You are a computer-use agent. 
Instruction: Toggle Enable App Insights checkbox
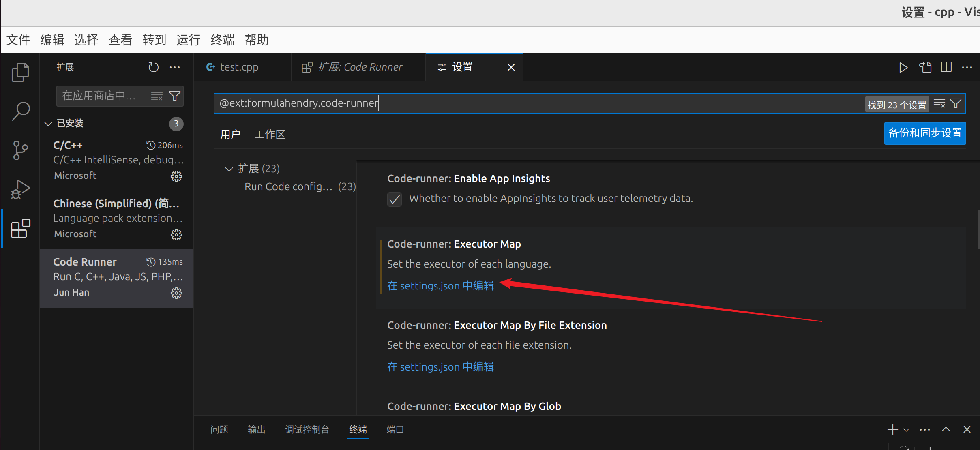[x=395, y=199]
